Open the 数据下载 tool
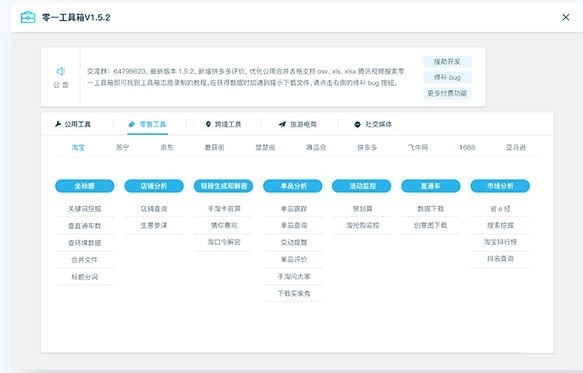The image size is (583, 373). 431,209
